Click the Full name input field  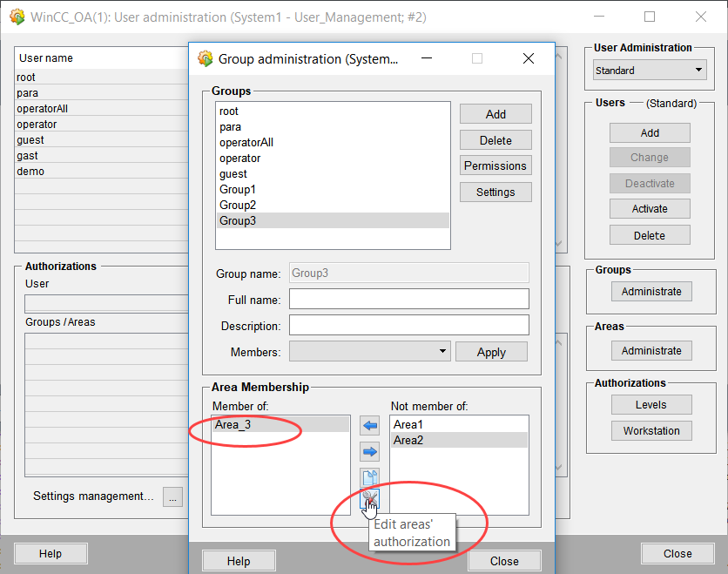pos(408,300)
